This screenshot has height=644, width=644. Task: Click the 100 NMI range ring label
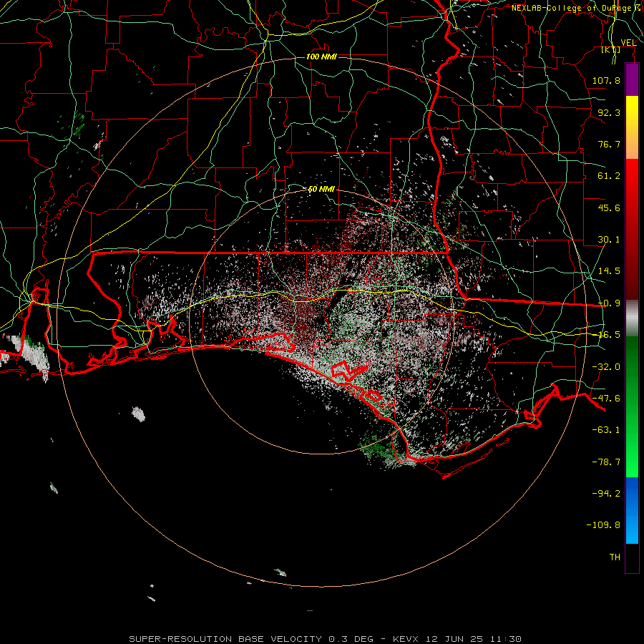click(321, 57)
